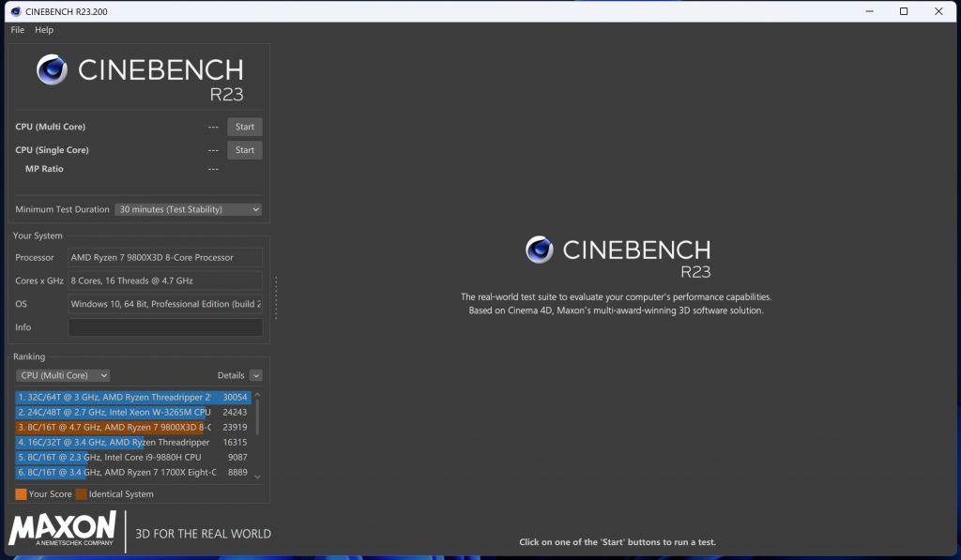Open the CPU (Multi Core) ranking dropdown
Image resolution: width=961 pixels, height=560 pixels.
[63, 375]
